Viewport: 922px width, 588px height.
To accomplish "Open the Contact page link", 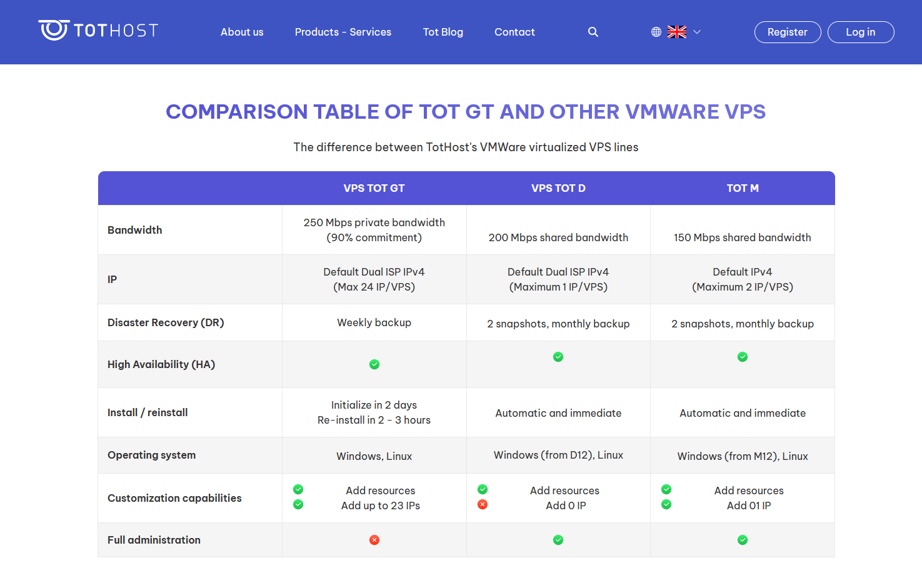I will pos(514,32).
